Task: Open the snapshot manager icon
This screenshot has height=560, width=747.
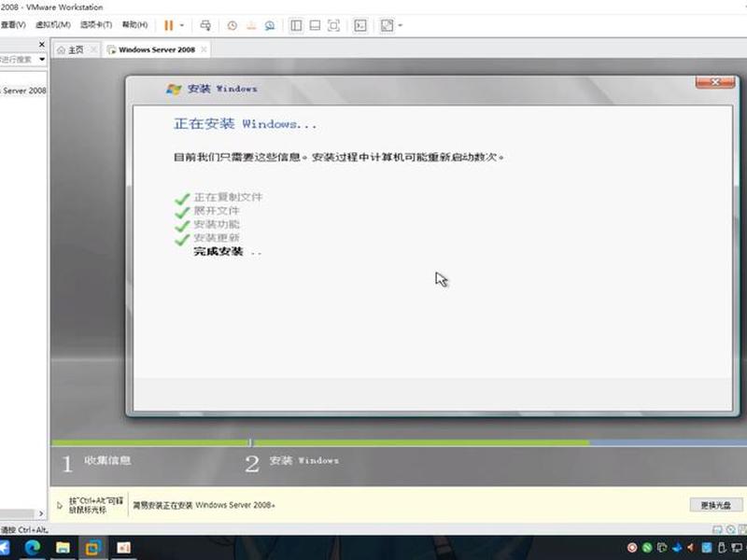Action: coord(270,25)
